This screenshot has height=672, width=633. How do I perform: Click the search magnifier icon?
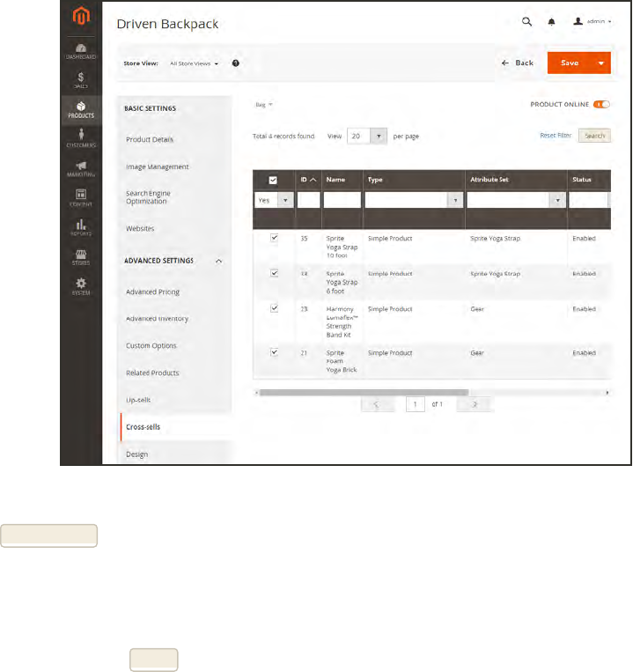[x=526, y=21]
